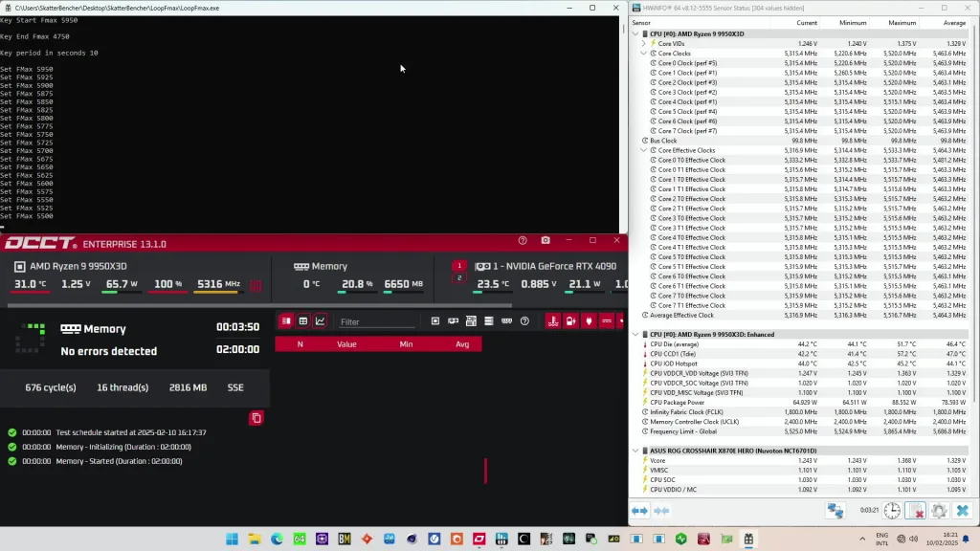Click HWiNFO logging sheet icon with red X
This screenshot has height=551, width=980.
pyautogui.click(x=916, y=511)
